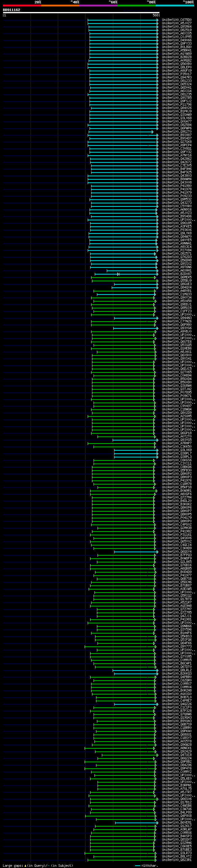Click UniRef100_Q9G2T0 label
The width and height of the screenshot is (197, 868).
177,132
